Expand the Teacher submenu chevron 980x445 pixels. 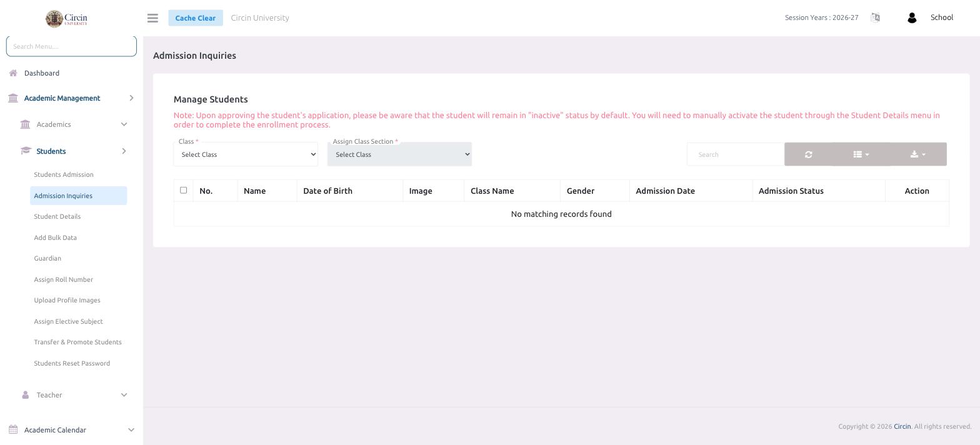coord(124,395)
